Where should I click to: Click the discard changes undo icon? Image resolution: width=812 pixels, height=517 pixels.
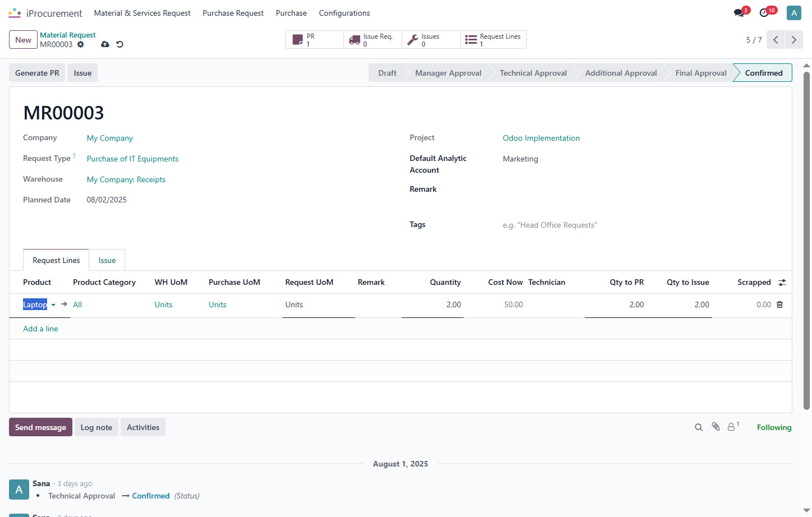point(120,44)
